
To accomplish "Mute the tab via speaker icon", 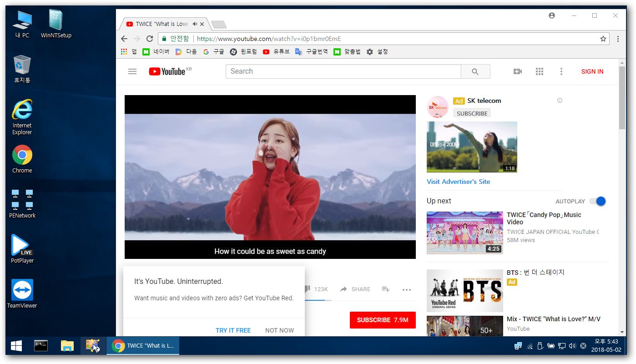I will coord(195,24).
